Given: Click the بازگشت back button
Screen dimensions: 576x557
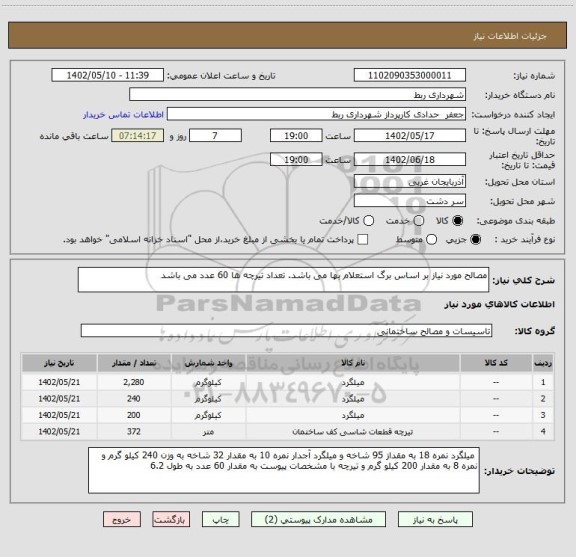Looking at the screenshot, I should coord(171,520).
